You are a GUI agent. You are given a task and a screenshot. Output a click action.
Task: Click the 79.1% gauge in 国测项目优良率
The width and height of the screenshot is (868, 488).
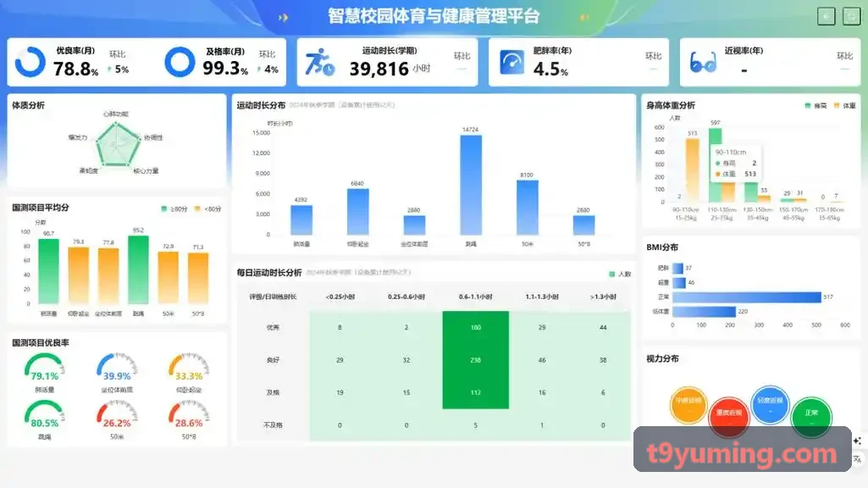coord(44,367)
